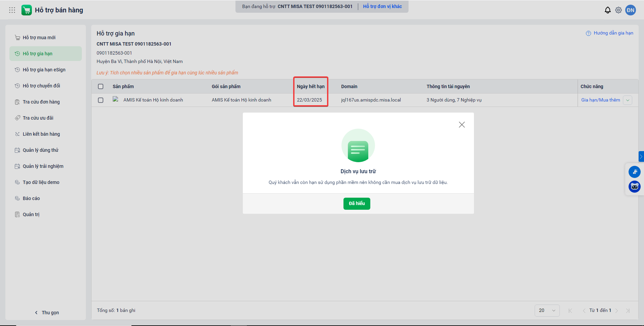This screenshot has width=644, height=326.
Task: Expand the blue side panel arrow
Action: tap(641, 156)
